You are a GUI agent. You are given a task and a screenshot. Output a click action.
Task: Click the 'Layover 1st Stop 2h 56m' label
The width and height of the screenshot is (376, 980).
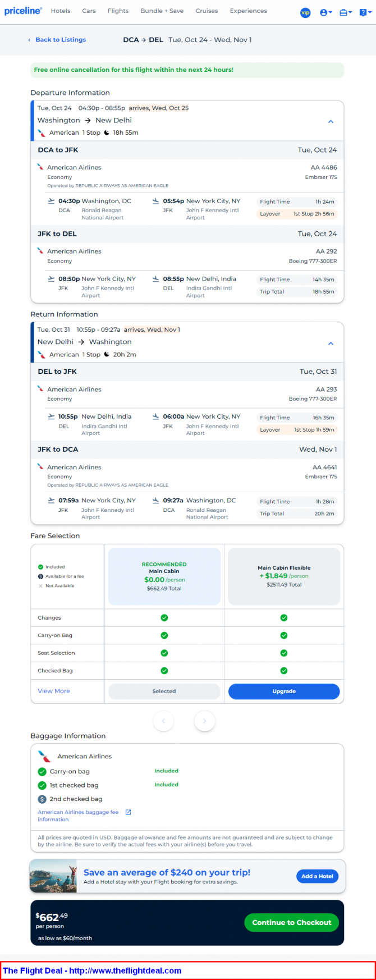[x=297, y=214]
